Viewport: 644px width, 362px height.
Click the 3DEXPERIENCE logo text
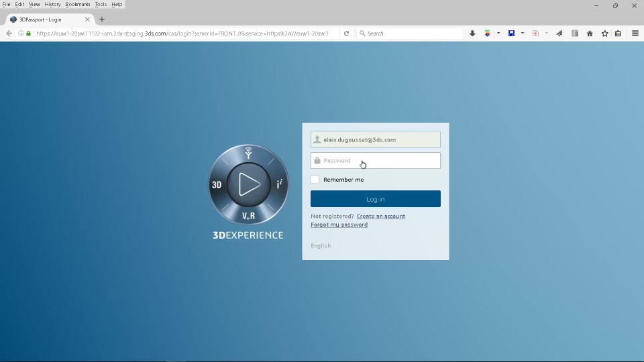248,235
